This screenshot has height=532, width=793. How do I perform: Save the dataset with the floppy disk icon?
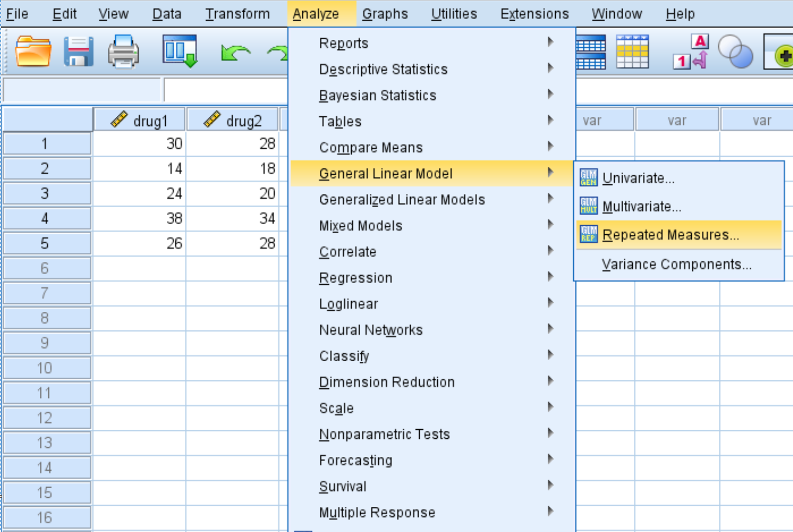click(79, 51)
